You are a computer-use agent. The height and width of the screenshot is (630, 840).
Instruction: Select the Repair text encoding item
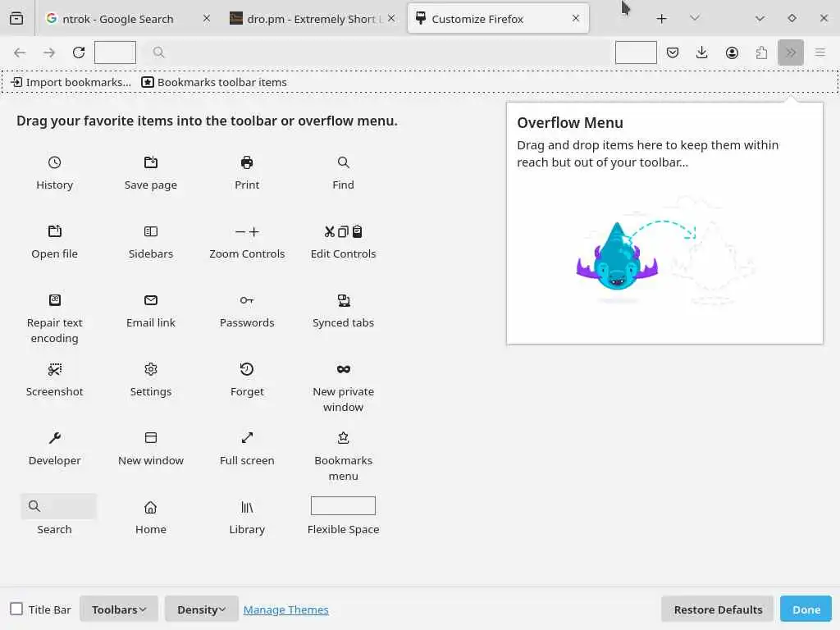(x=54, y=319)
